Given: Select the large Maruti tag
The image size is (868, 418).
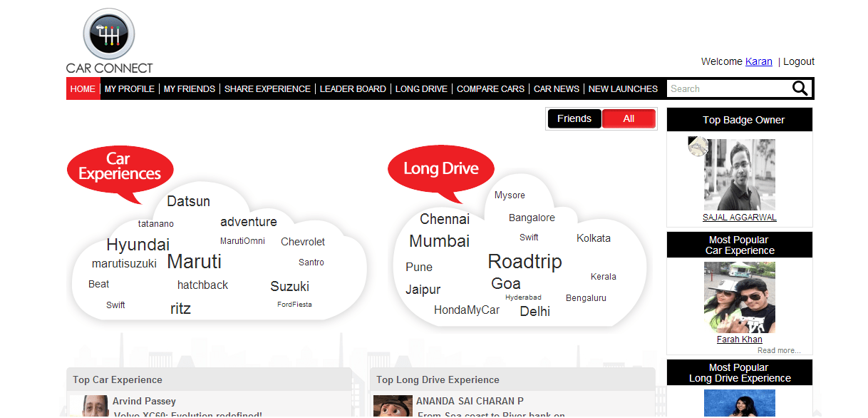Looking at the screenshot, I should pos(195,262).
